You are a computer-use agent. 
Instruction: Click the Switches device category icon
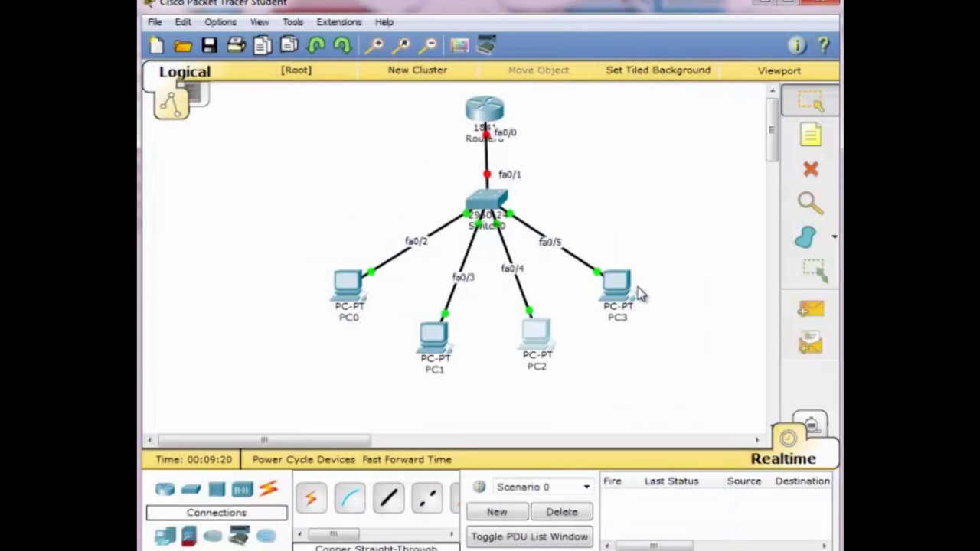coord(191,489)
